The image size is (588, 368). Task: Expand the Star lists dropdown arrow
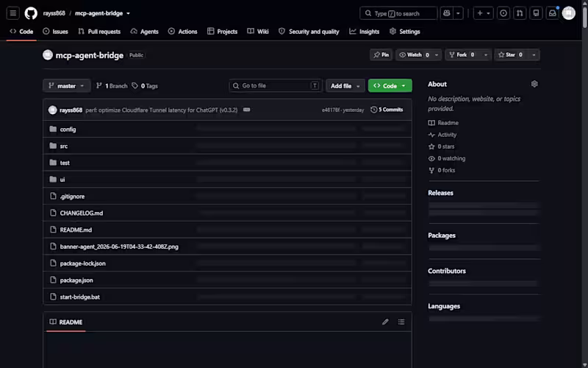[x=534, y=54]
